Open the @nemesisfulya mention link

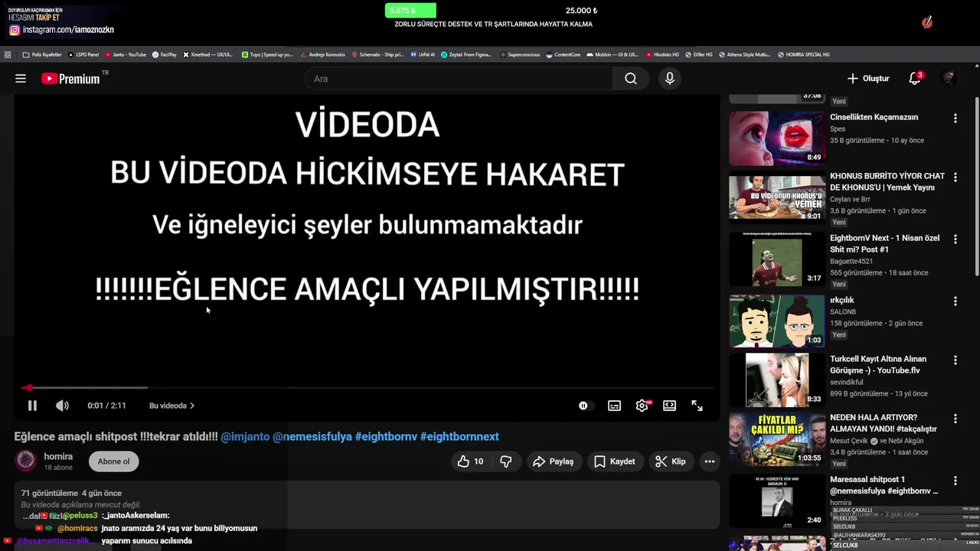point(312,436)
